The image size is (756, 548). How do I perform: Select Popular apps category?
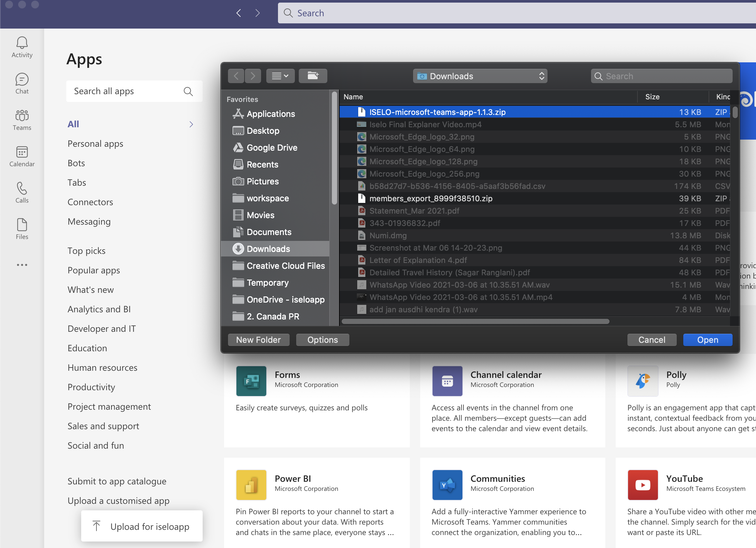94,270
